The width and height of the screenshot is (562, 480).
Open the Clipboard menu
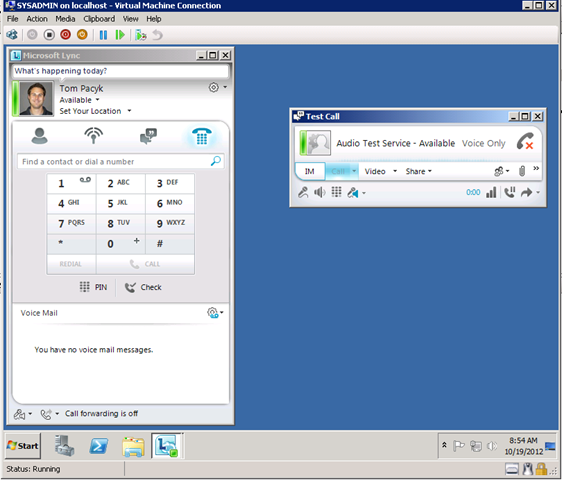pos(99,19)
